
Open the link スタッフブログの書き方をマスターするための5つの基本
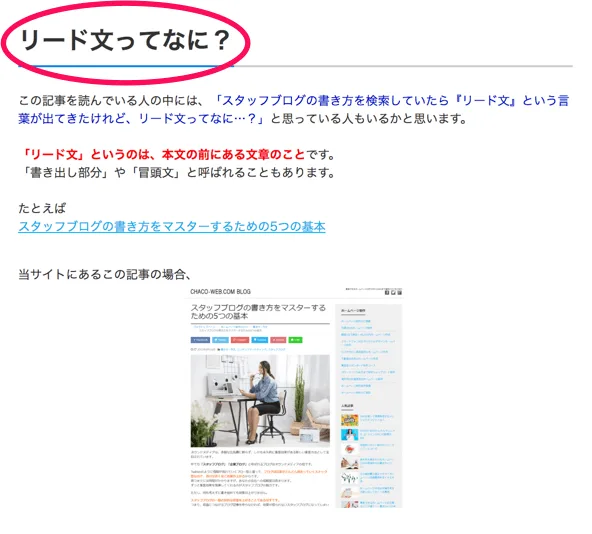(172, 227)
